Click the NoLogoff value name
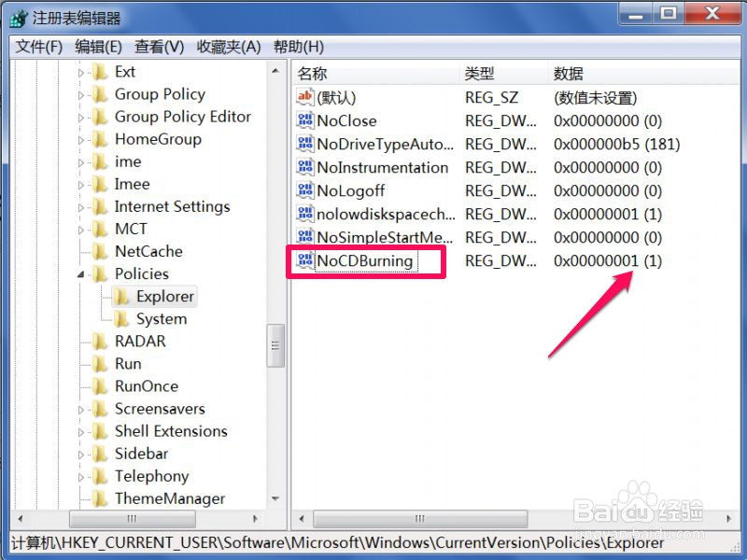 pyautogui.click(x=351, y=191)
